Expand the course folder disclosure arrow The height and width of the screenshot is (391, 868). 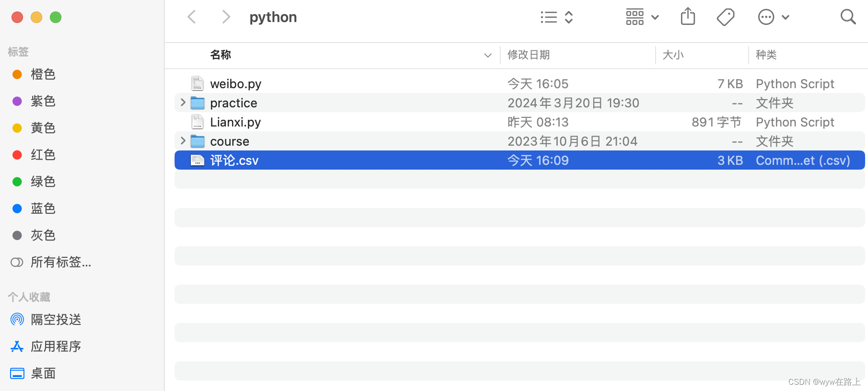pyautogui.click(x=183, y=140)
